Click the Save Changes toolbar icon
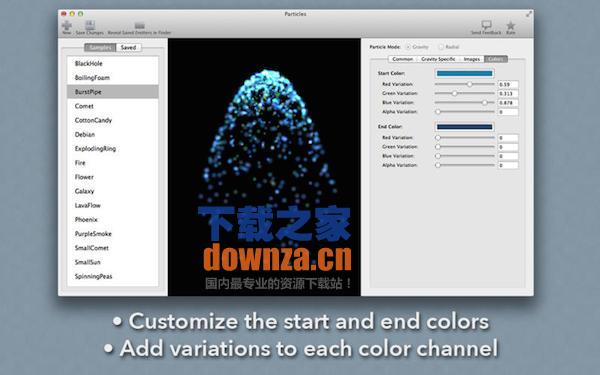 [x=90, y=26]
